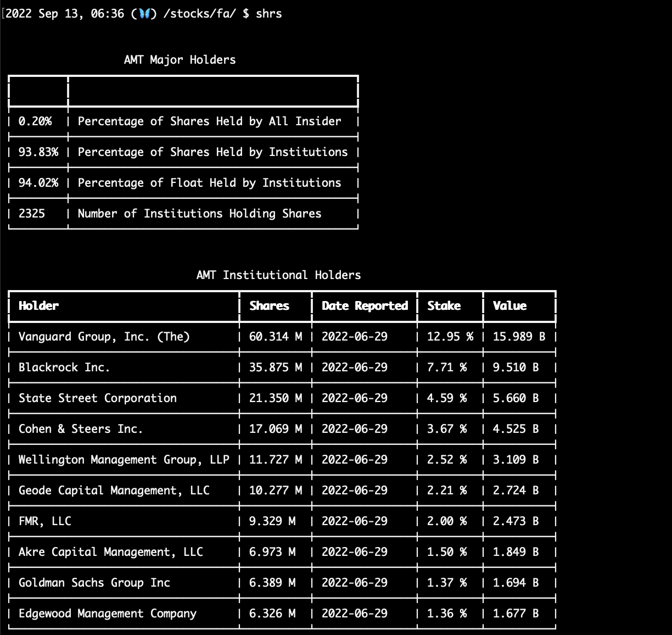Screen dimensions: 672x635
Task: Click the '9.510 B' value cell
Action: (x=516, y=367)
